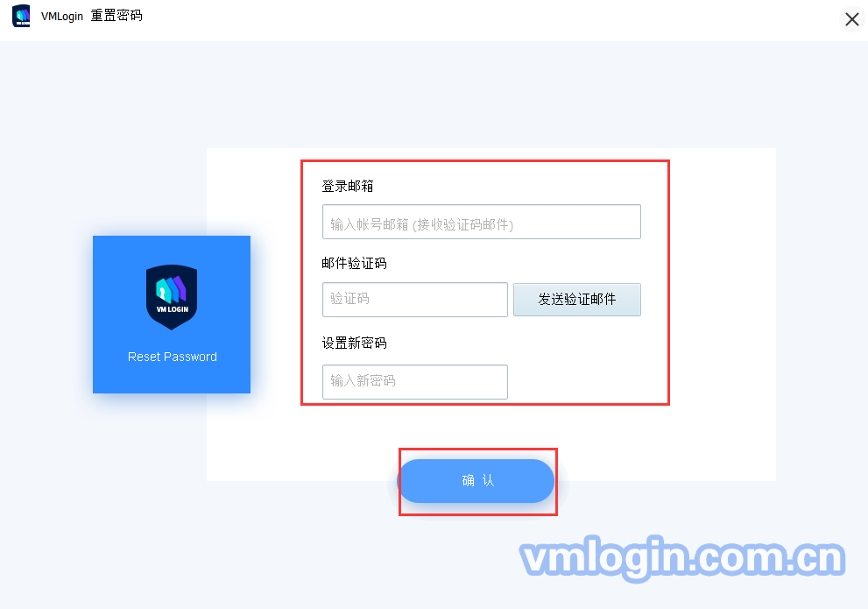The image size is (868, 609).
Task: Click the VMLogin name in title bar
Action: coord(62,16)
